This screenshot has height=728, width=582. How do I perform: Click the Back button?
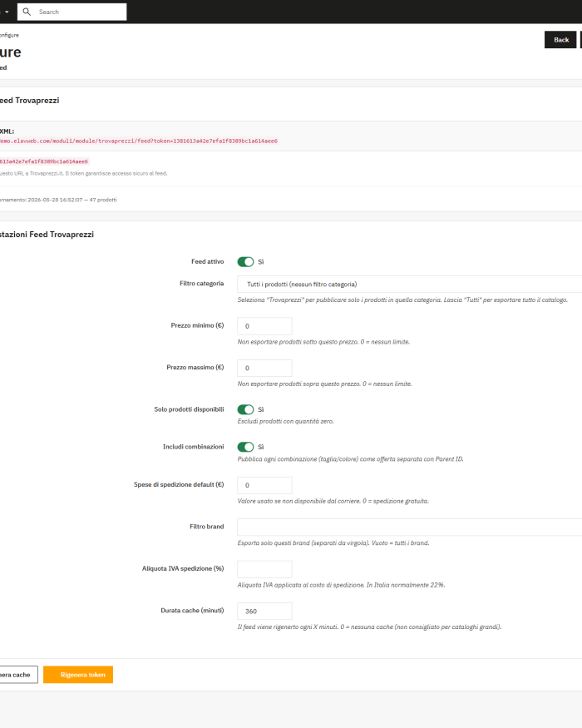(x=560, y=40)
